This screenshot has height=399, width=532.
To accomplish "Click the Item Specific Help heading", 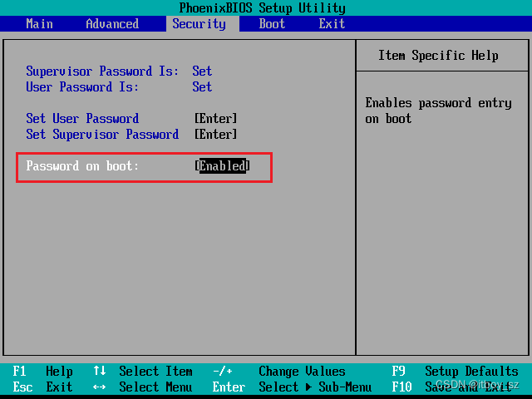I will point(438,56).
